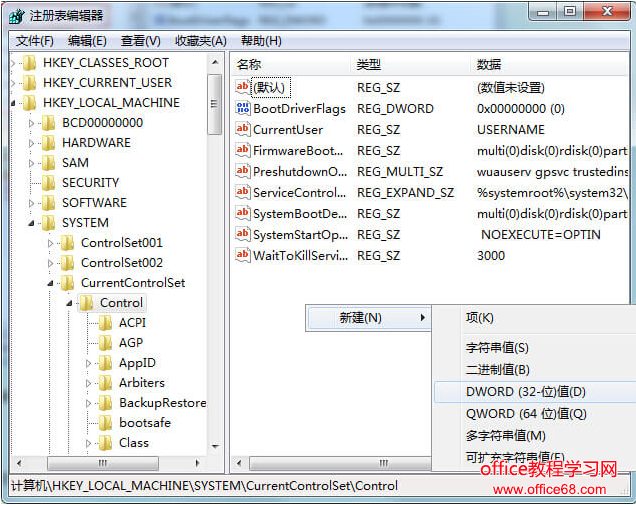Click the SAM folder icon
The image size is (636, 506).
coord(49,163)
